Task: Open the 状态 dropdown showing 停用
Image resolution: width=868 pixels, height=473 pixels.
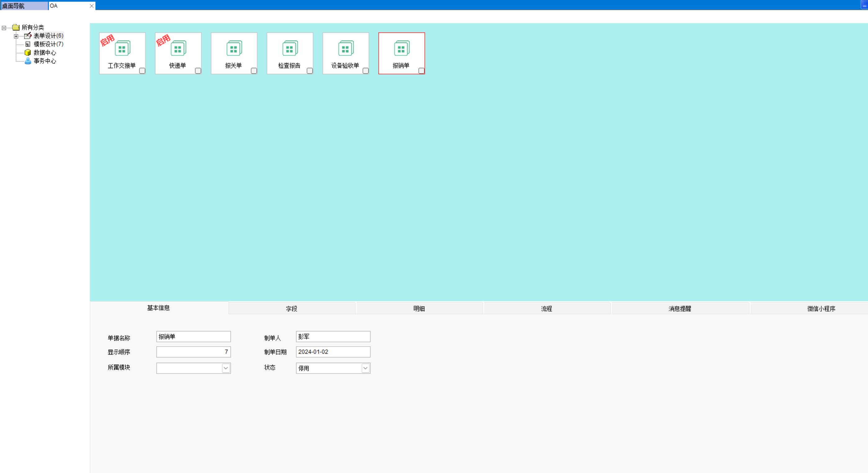Action: point(365,368)
